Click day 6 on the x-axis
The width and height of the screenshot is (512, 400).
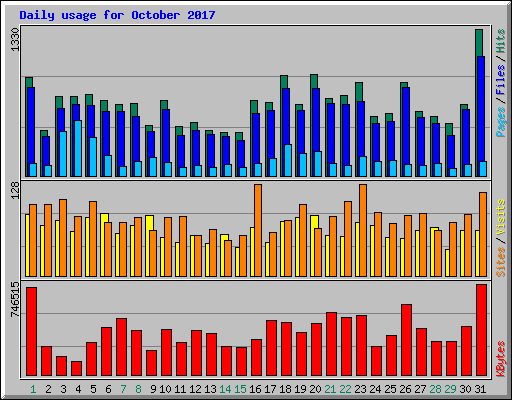point(108,389)
